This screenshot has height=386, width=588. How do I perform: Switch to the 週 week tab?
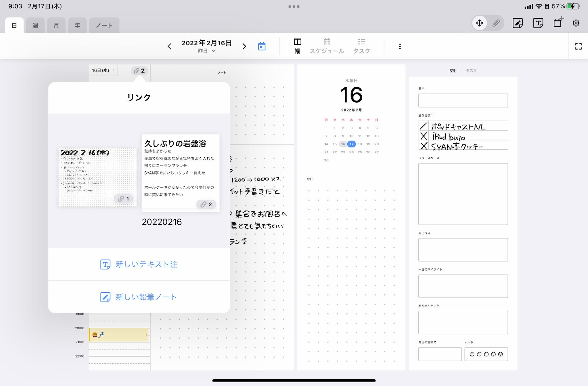click(35, 25)
